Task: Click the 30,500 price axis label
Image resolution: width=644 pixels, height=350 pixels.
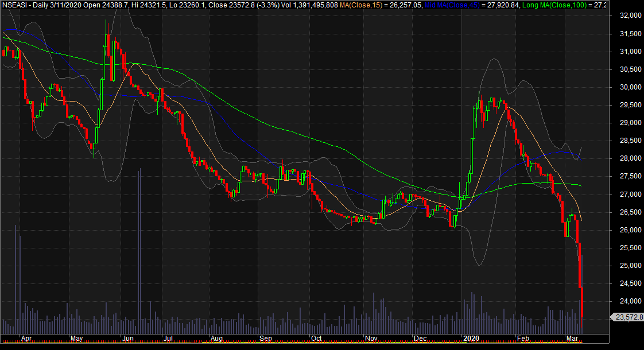Action: [630, 69]
